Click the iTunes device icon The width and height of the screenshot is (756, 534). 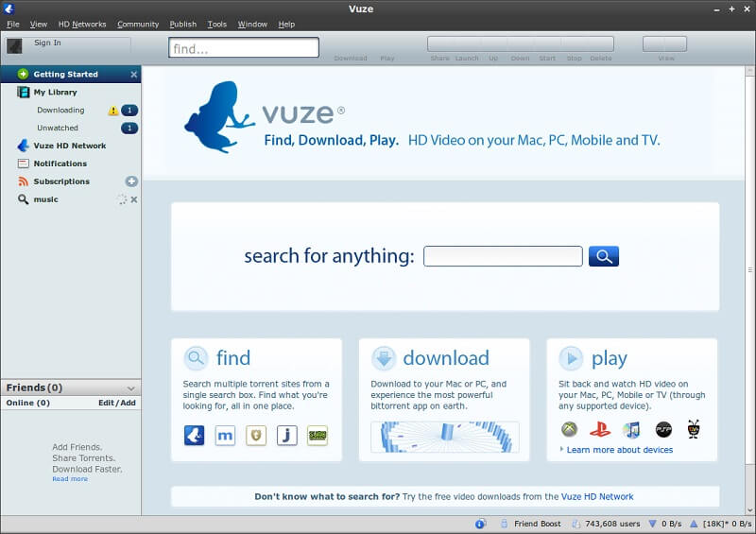tap(631, 430)
